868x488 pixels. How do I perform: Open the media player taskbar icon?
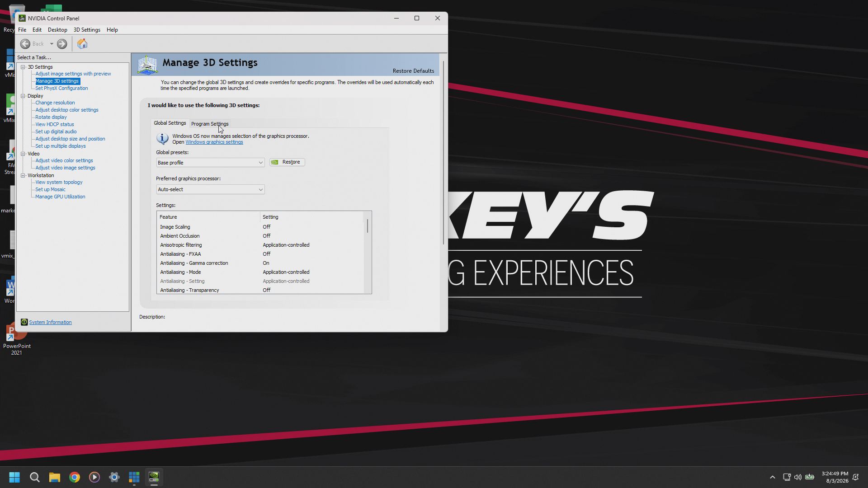(94, 477)
